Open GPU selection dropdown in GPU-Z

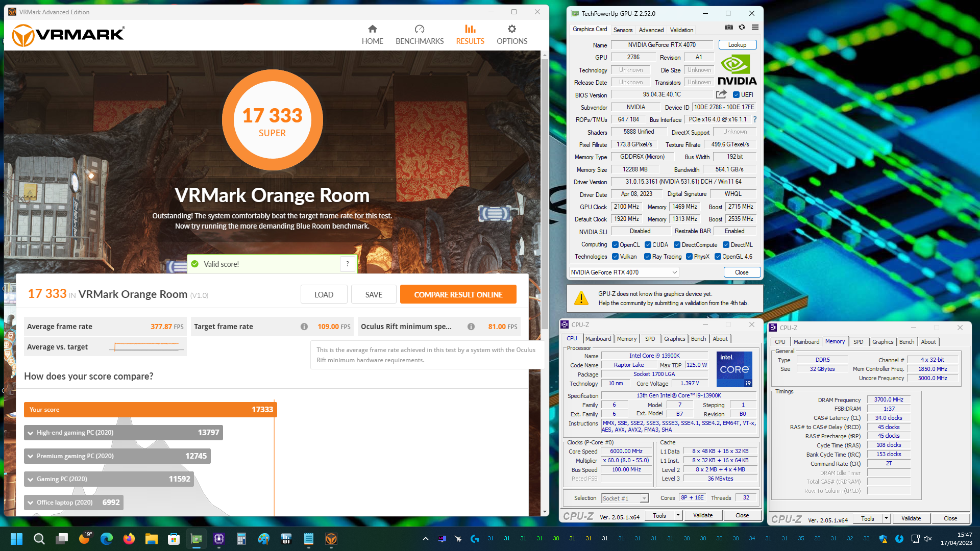point(624,272)
